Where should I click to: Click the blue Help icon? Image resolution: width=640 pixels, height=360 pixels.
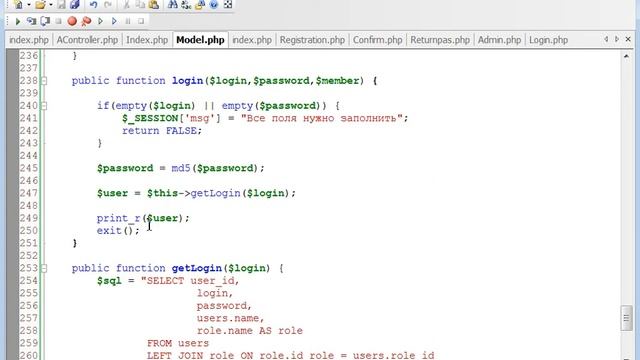click(x=214, y=4)
